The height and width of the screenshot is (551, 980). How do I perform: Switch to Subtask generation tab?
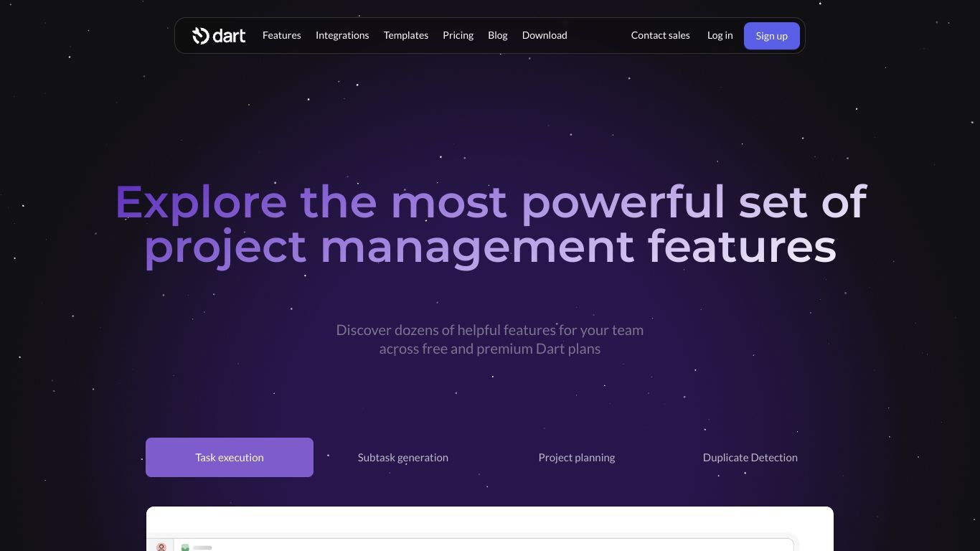click(x=403, y=457)
